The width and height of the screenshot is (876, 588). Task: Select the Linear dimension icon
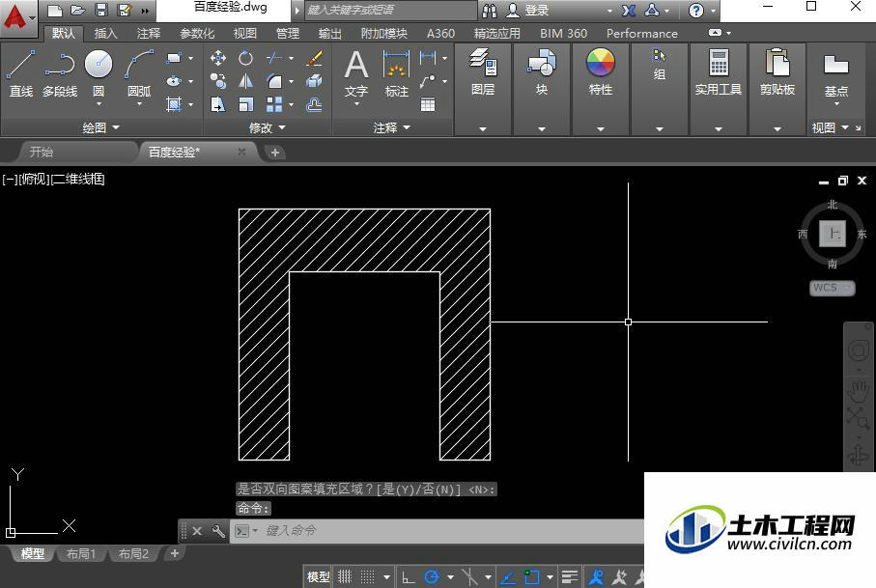[428, 58]
